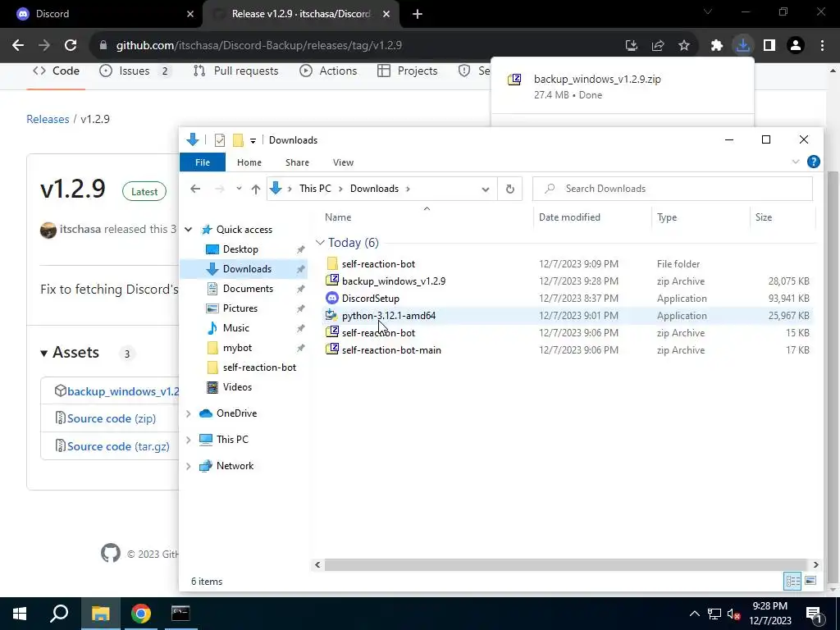Select Pictures in navigation pane
This screenshot has width=840, height=630.
coord(240,308)
